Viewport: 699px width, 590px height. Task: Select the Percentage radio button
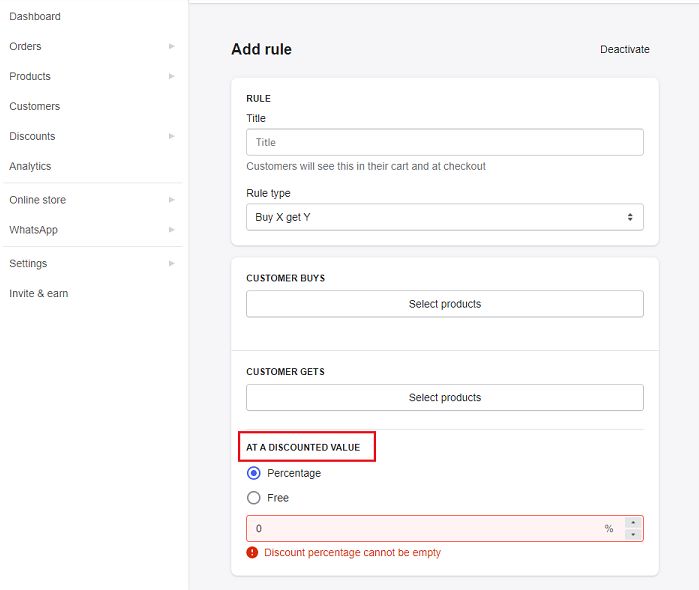(254, 473)
